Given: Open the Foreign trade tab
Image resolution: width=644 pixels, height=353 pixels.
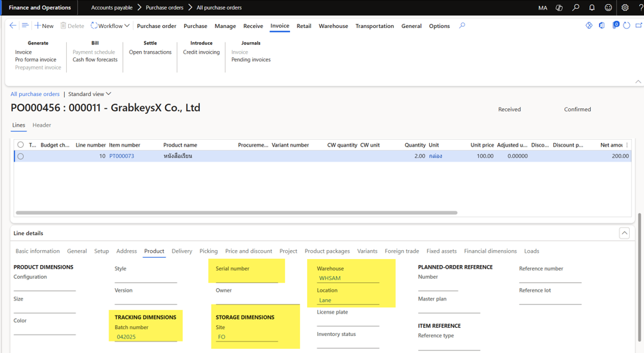Looking at the screenshot, I should [x=402, y=251].
